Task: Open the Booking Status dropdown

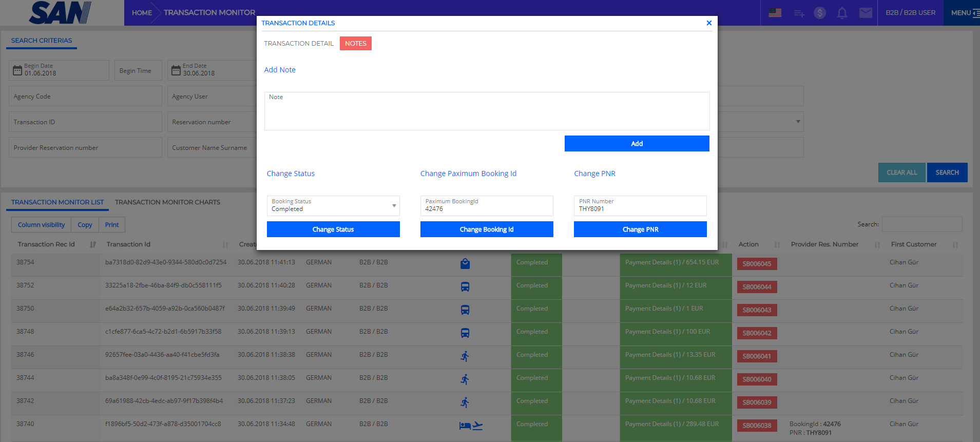Action: pos(333,206)
